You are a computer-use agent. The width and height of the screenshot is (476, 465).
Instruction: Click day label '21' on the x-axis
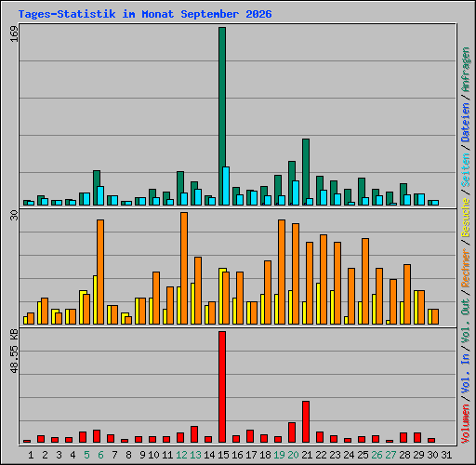(x=307, y=455)
